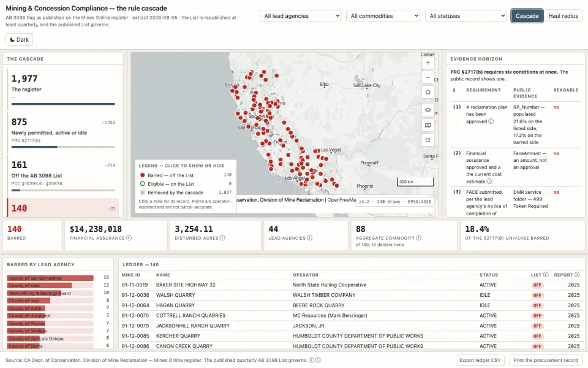Toggle Removed by the cascade legend entry

185,192
